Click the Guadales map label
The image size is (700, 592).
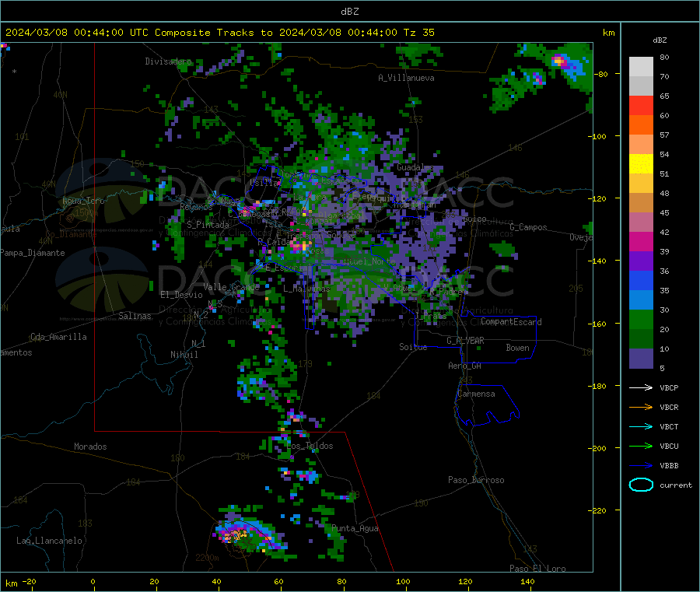point(415,167)
